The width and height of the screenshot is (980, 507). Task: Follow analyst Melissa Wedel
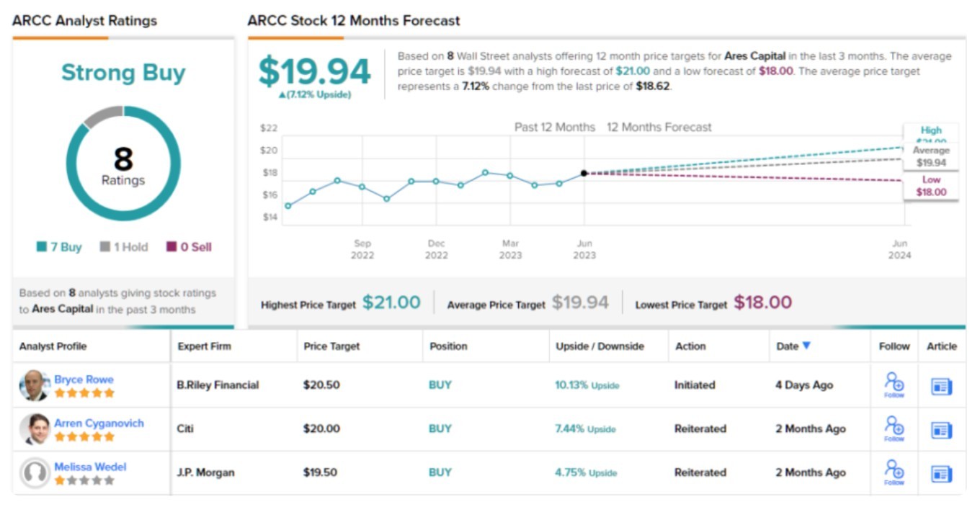894,472
